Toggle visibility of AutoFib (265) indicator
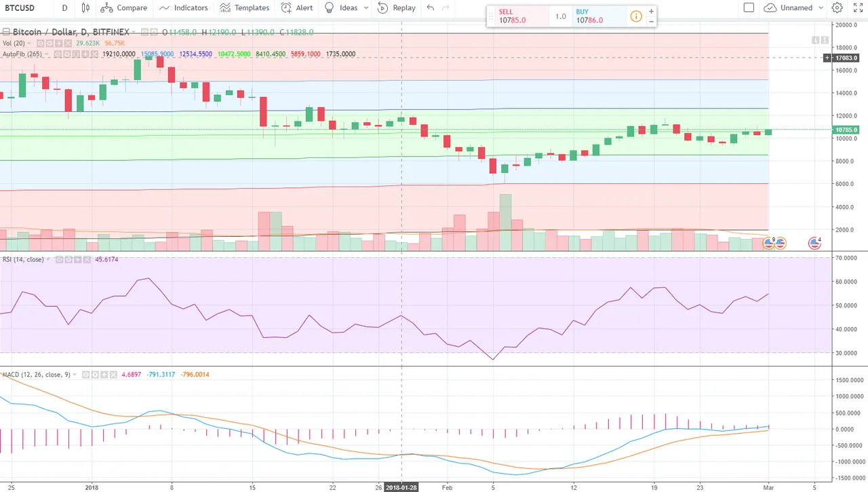Screen dimensions: 868x492 pyautogui.click(x=58, y=54)
